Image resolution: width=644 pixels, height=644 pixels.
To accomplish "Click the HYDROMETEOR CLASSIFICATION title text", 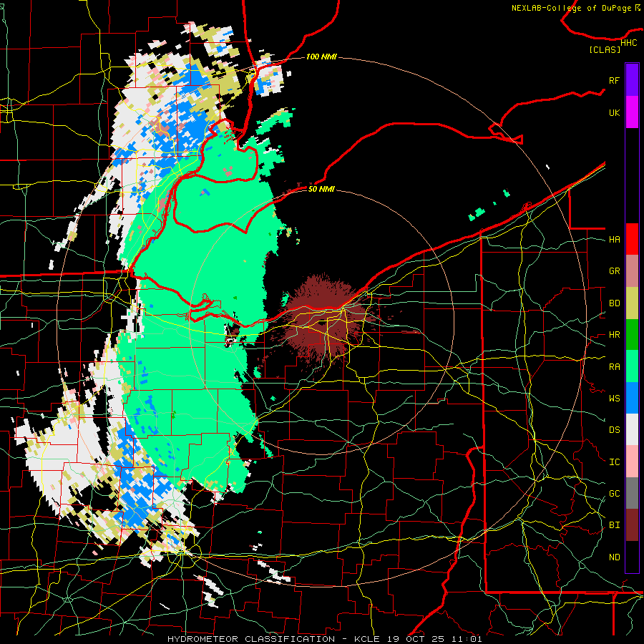I will point(251,639).
